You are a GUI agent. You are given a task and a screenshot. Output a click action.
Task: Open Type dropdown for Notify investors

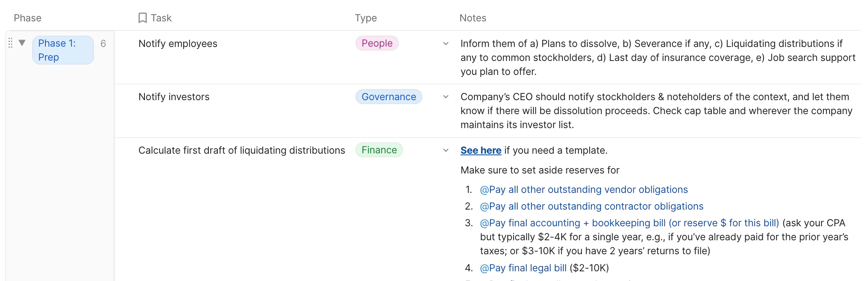446,97
